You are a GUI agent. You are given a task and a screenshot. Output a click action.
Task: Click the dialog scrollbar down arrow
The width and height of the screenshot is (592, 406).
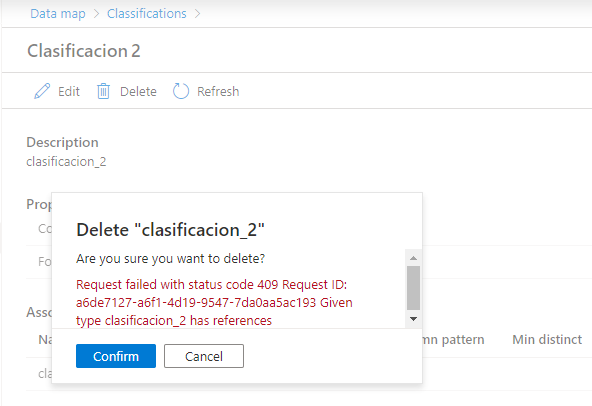coord(413,319)
